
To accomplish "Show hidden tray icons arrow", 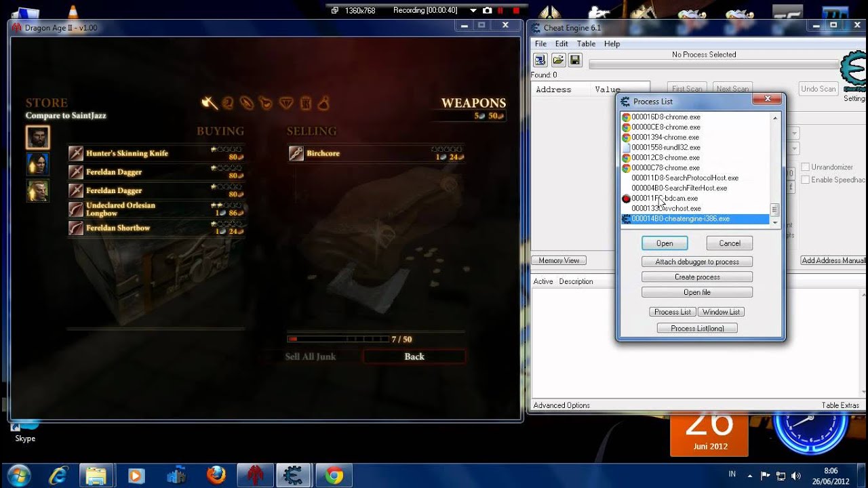I will pyautogui.click(x=749, y=475).
